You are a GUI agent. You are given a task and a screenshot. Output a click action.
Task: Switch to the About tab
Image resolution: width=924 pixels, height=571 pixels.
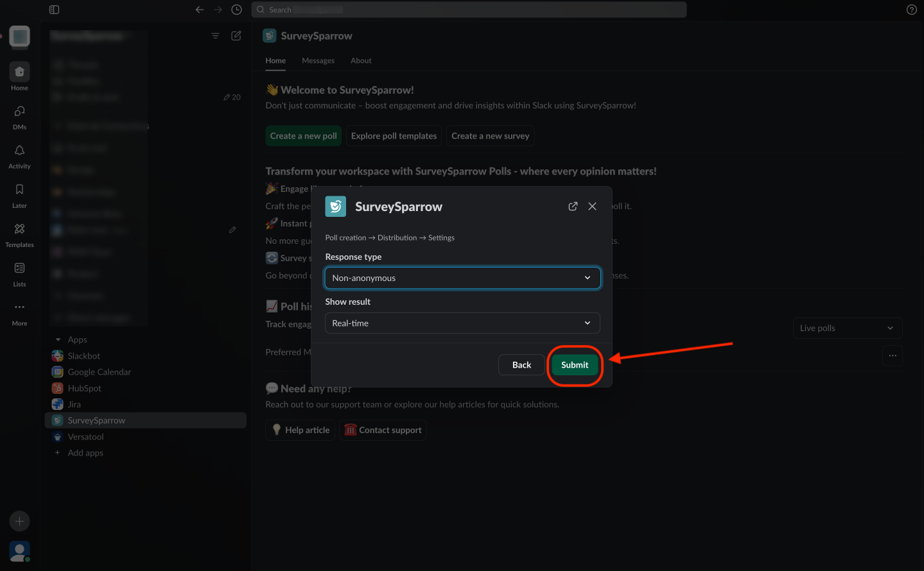361,61
